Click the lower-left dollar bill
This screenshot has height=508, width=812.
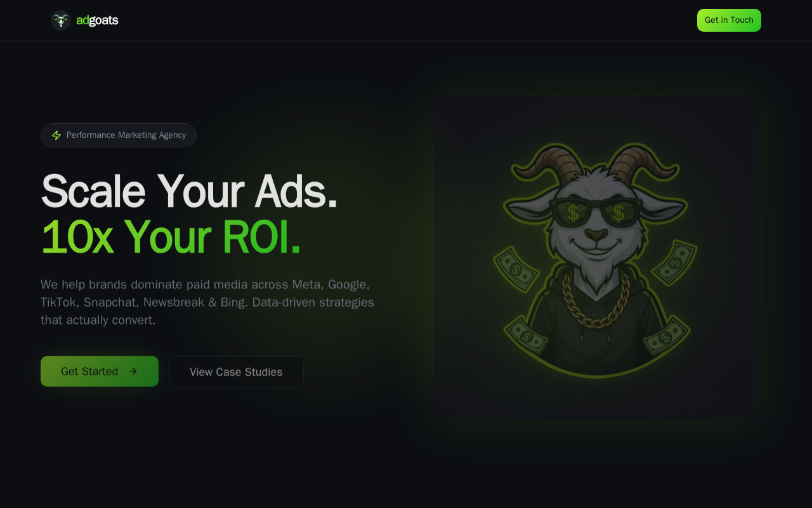[x=527, y=335]
